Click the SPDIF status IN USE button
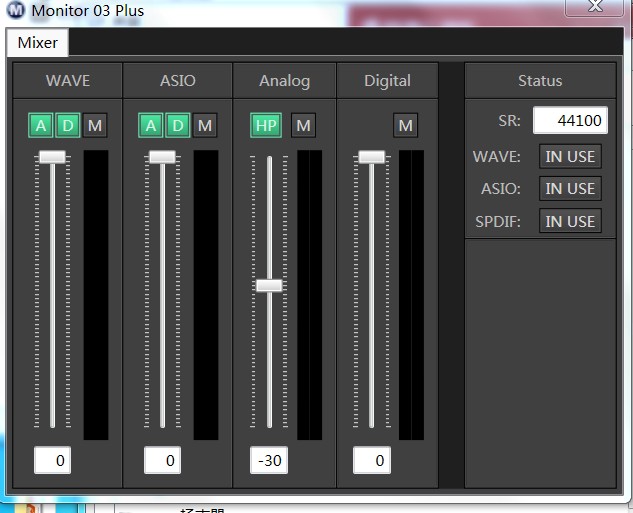The image size is (633, 513). (570, 222)
